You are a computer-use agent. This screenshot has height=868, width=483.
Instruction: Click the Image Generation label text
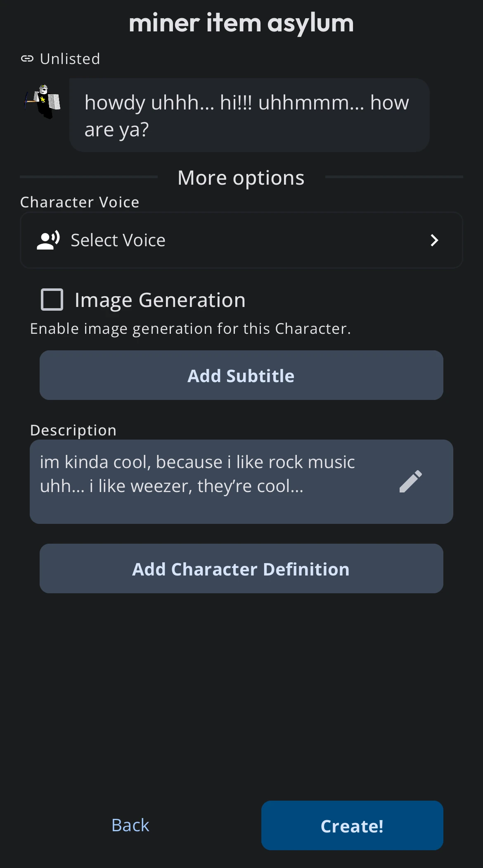160,300
